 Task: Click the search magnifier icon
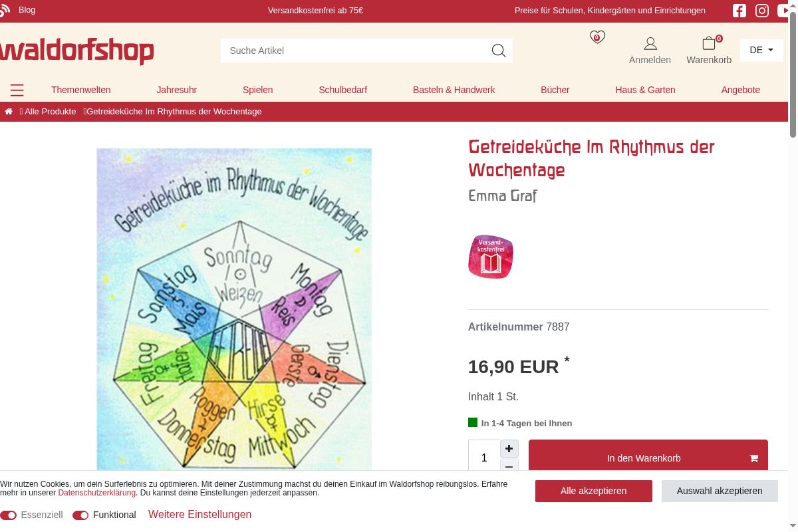(499, 51)
